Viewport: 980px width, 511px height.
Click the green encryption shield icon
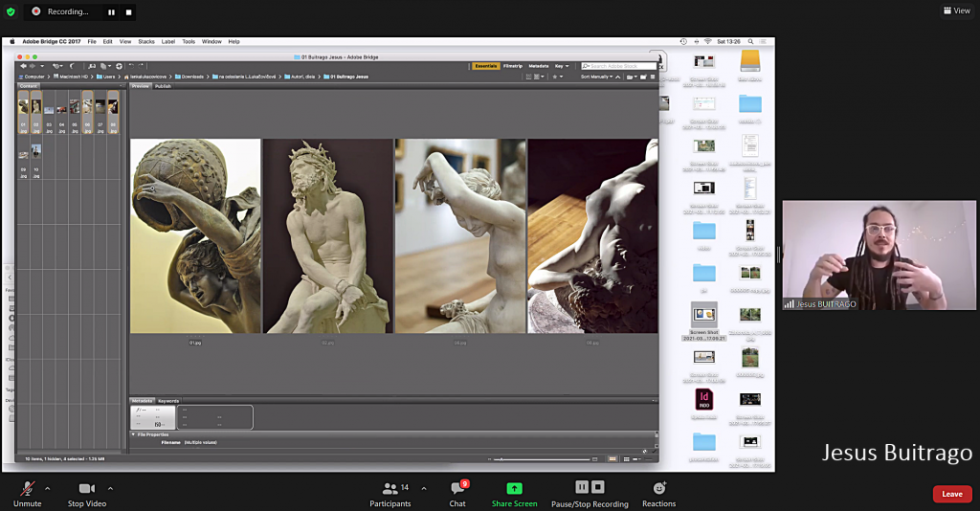[11, 11]
